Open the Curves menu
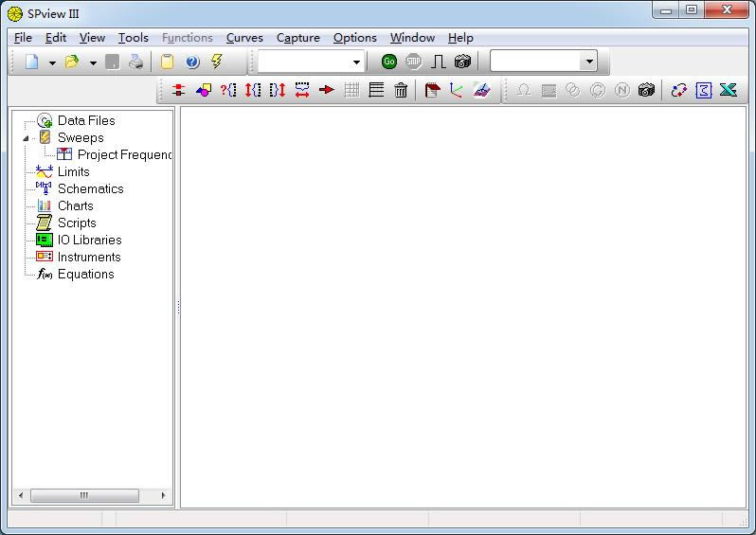 pos(244,38)
